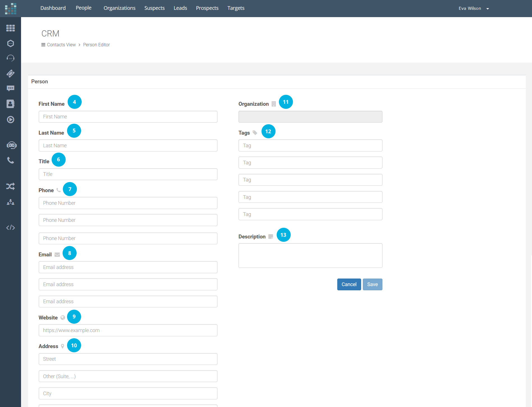Image resolution: width=532 pixels, height=407 pixels.
Task: Open the team hierarchy icon in sidebar
Action: (x=10, y=202)
